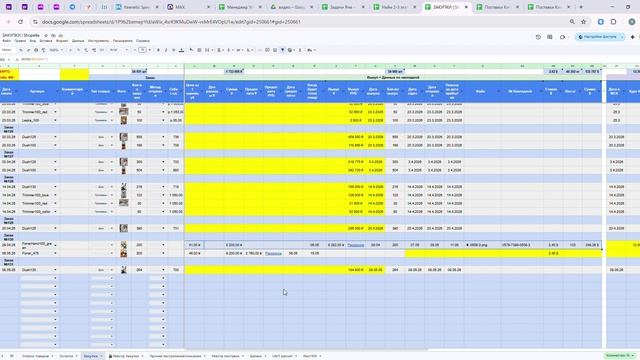Open version history clock icon
The image size is (640, 360).
pos(538,37)
